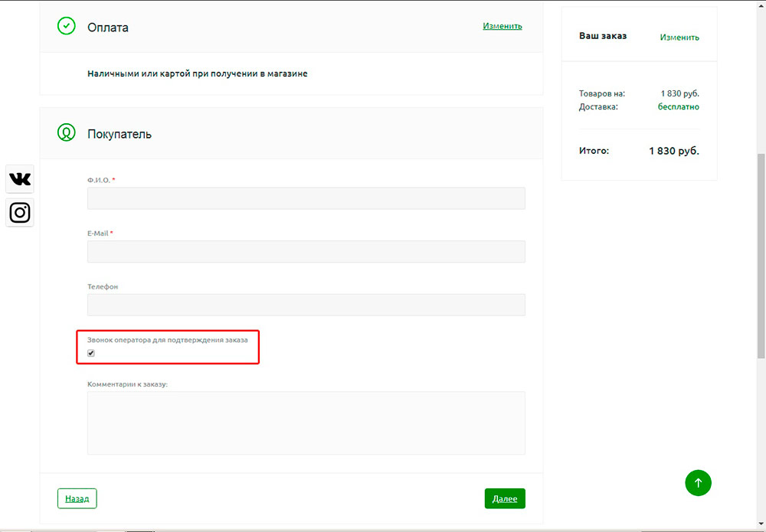766x532 pixels.
Task: Click the green scroll-to-top arrow button
Action: pos(698,483)
